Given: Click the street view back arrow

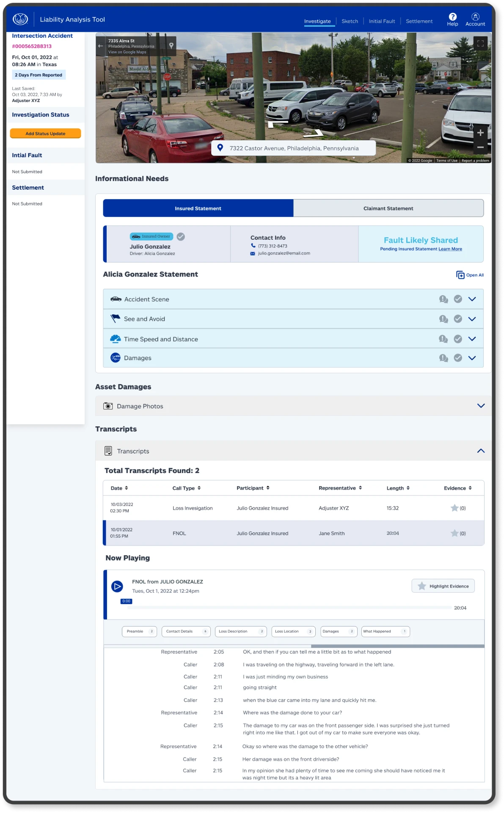Looking at the screenshot, I should coord(101,46).
